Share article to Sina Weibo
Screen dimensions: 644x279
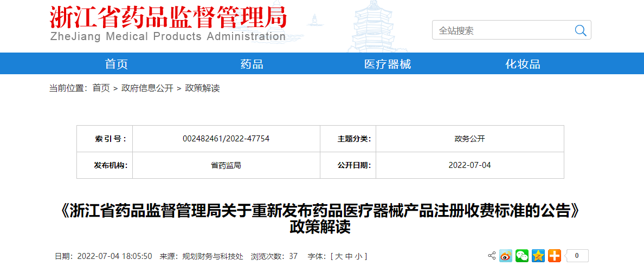[506, 256]
